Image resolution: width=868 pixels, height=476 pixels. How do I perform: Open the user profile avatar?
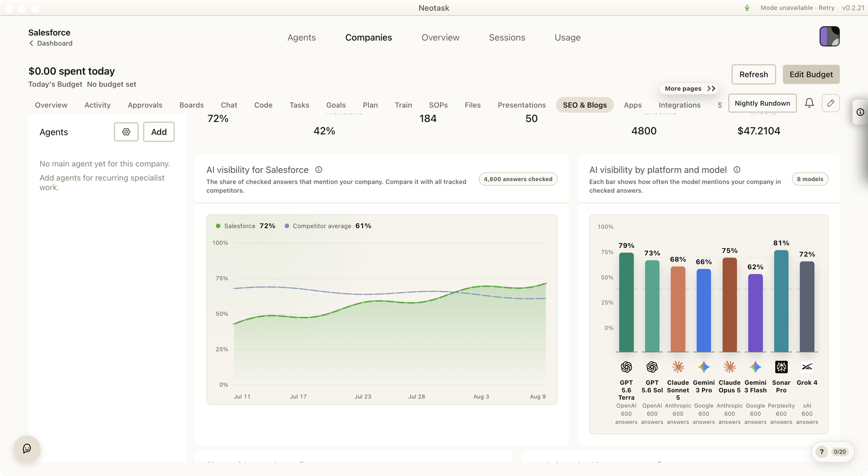pyautogui.click(x=829, y=36)
